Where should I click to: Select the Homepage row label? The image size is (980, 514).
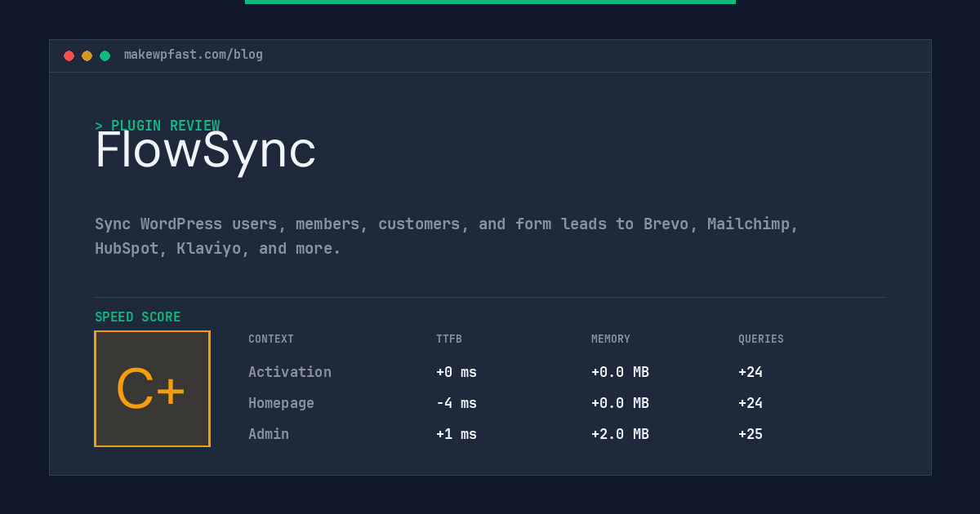(281, 403)
